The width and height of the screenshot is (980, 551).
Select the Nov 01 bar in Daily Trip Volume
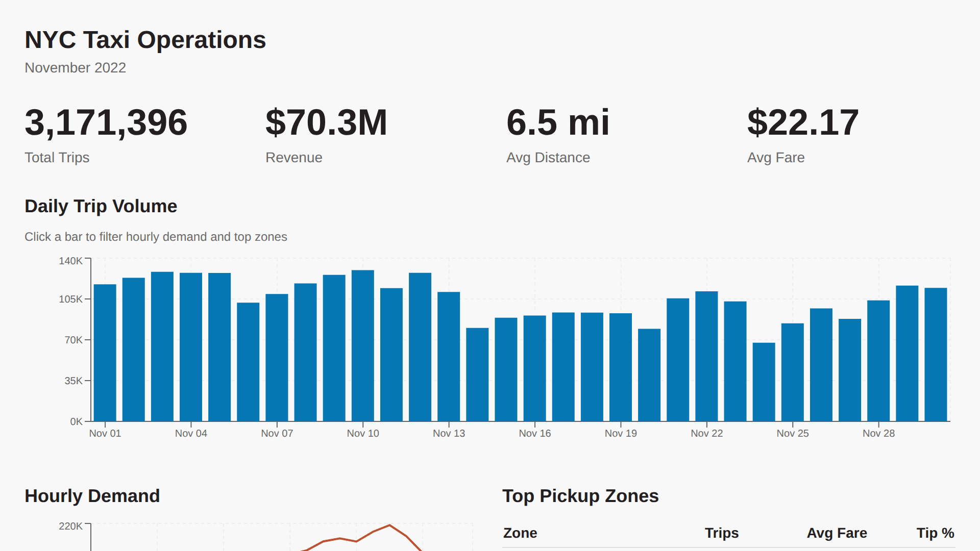[106, 352]
